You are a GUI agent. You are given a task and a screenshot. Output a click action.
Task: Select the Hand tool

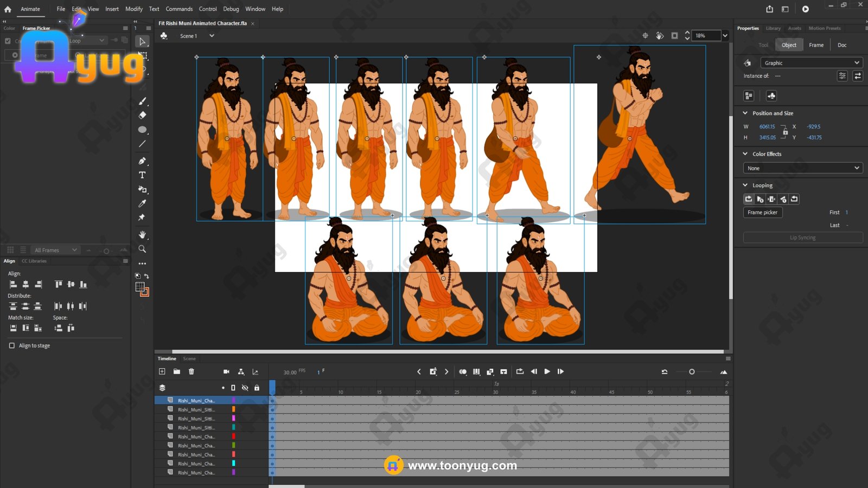pyautogui.click(x=142, y=235)
